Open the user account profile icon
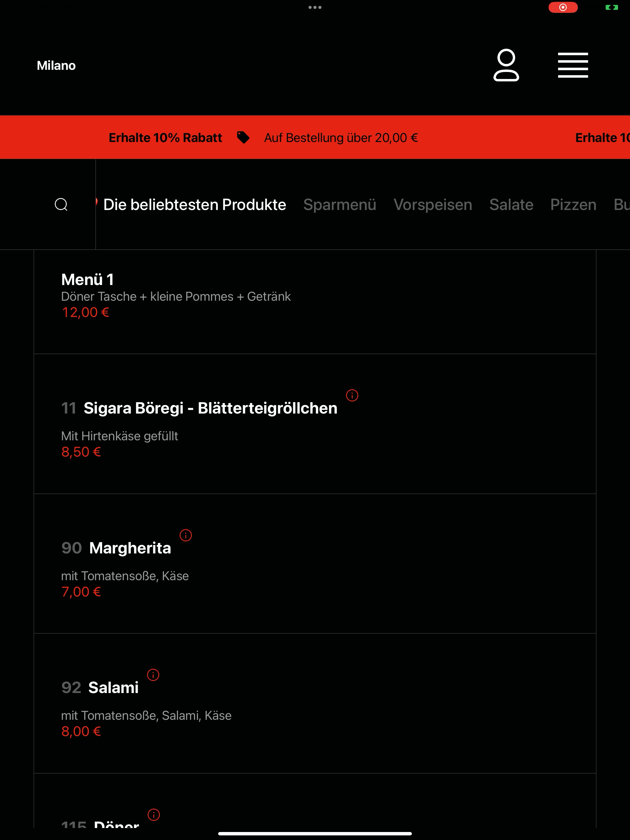The image size is (630, 840). [506, 65]
